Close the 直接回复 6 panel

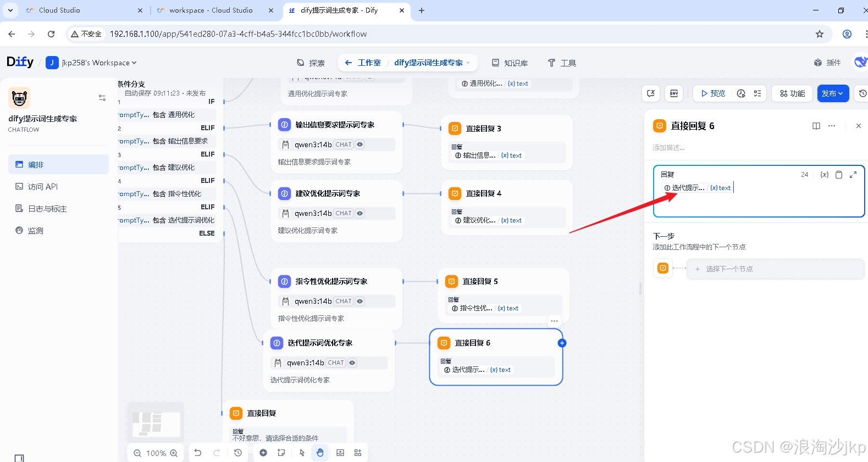pyautogui.click(x=859, y=126)
